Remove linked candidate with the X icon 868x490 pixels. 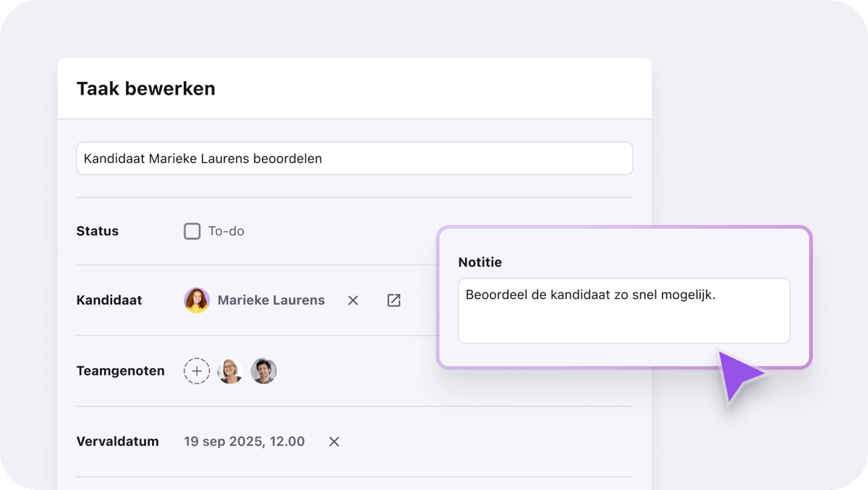coord(352,300)
